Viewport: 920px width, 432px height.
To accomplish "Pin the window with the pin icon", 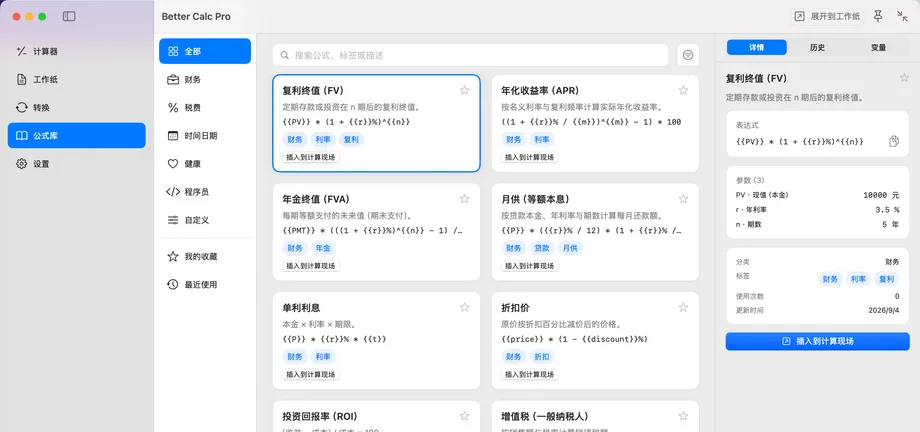I will [878, 16].
